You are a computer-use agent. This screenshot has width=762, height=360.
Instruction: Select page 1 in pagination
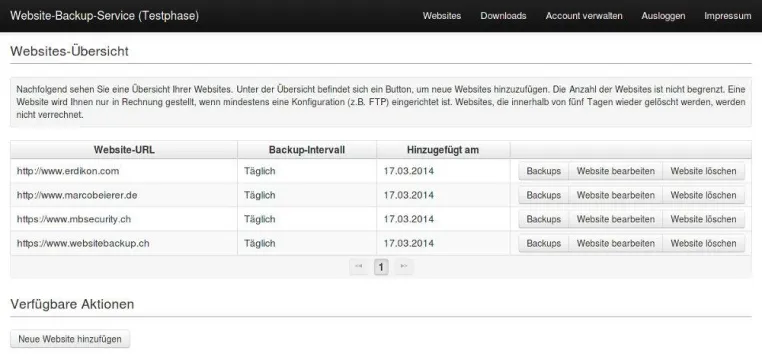pos(381,267)
